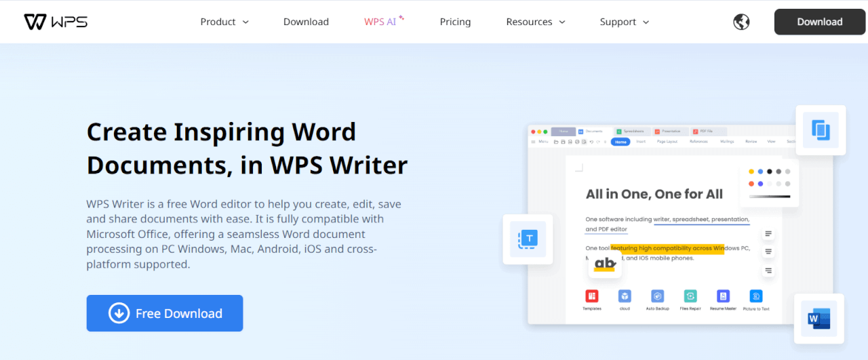This screenshot has height=360, width=868.
Task: Expand the Resources dropdown menu
Action: click(x=536, y=22)
